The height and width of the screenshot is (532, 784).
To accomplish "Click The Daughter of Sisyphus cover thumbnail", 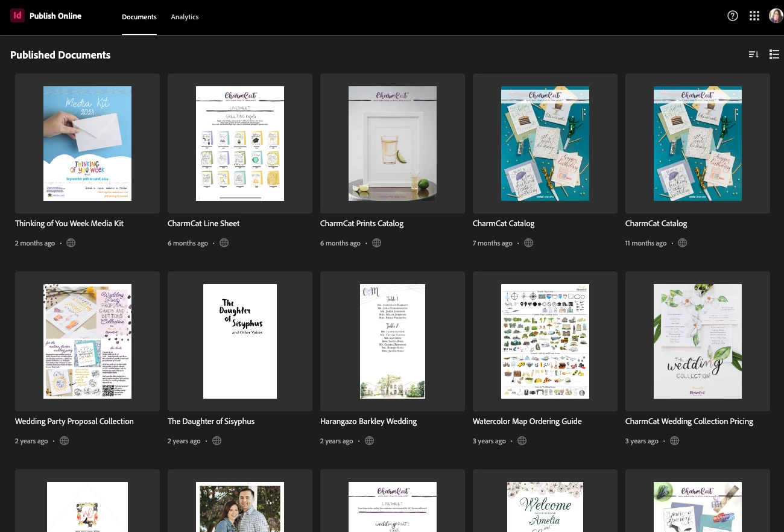I will point(240,341).
